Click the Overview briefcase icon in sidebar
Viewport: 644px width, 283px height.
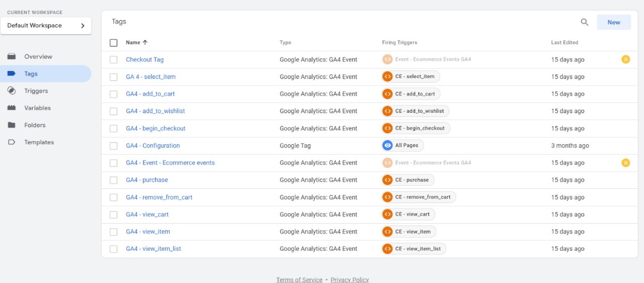12,56
